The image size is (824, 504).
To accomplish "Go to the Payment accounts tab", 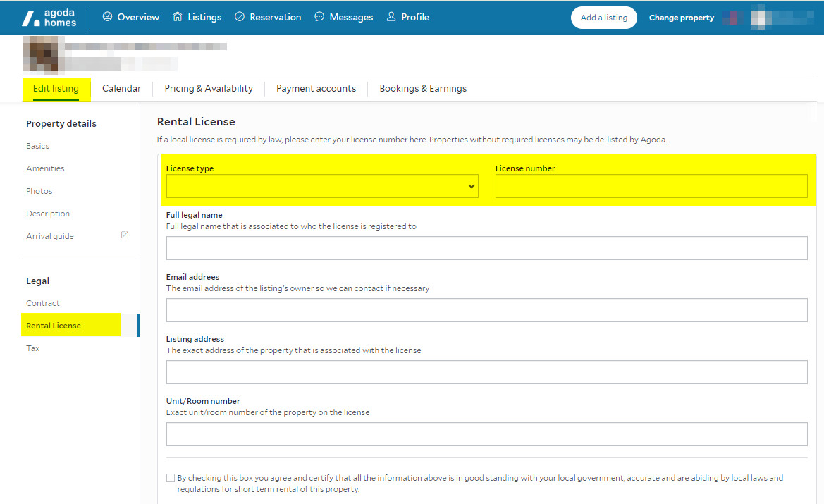I will pyautogui.click(x=316, y=89).
